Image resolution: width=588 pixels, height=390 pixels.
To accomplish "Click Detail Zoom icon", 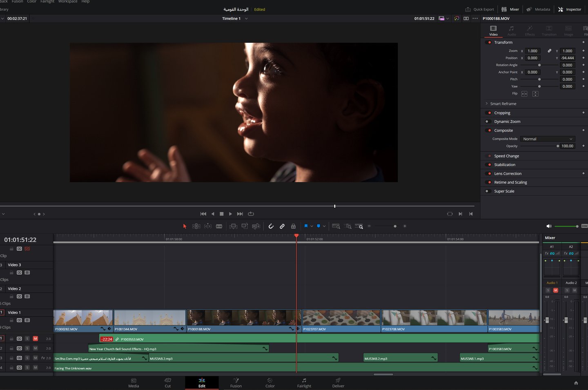I will point(348,226).
